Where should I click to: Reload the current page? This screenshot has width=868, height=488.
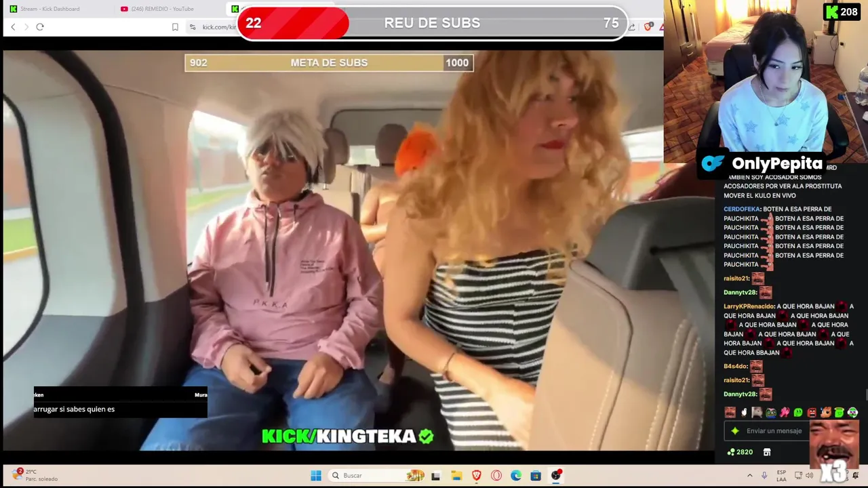[x=40, y=26]
